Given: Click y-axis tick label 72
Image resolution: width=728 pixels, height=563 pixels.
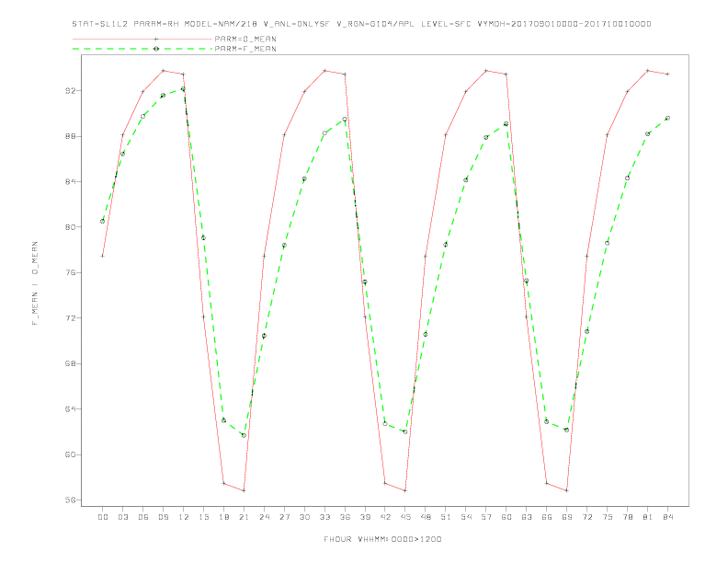Looking at the screenshot, I should click(70, 318).
